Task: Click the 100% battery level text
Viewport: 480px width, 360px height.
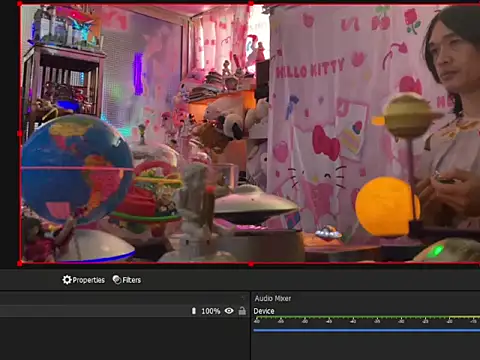Action: click(x=211, y=311)
